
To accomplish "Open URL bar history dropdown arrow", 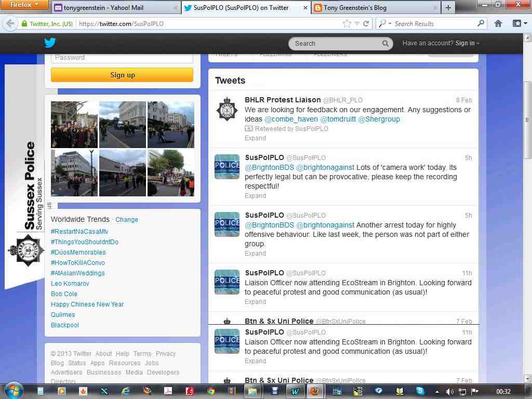I will [x=356, y=23].
